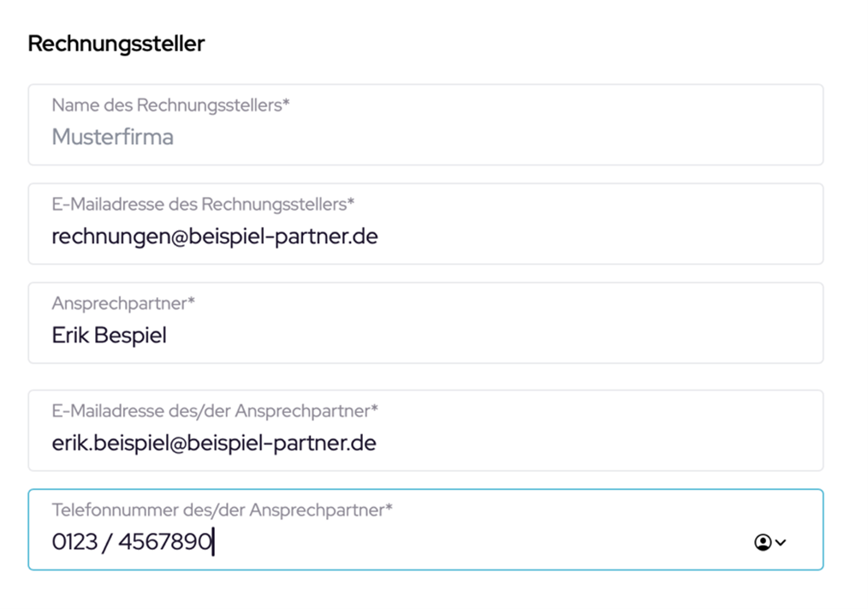Screen dimensions: 868x609
Task: Click on erik.beispiel@beispiel-partner.de text
Action: tap(213, 444)
